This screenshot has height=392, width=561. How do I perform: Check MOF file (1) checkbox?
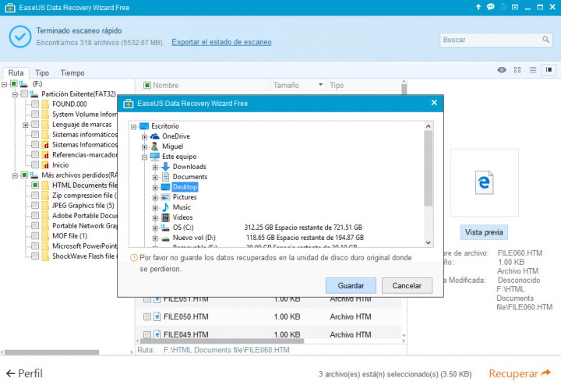[x=35, y=235]
